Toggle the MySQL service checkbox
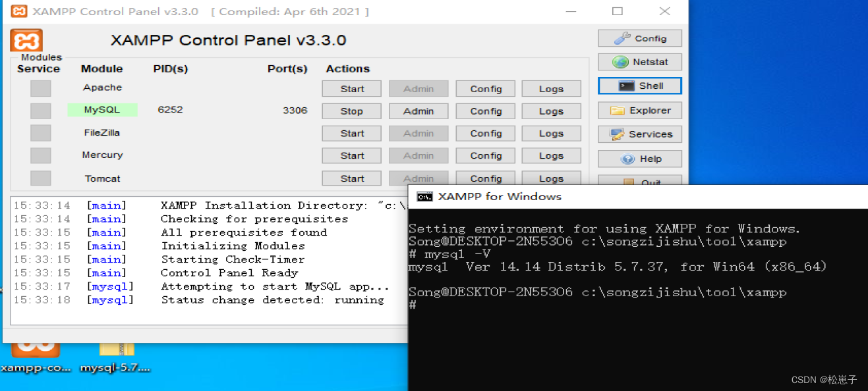The width and height of the screenshot is (868, 391). (40, 111)
